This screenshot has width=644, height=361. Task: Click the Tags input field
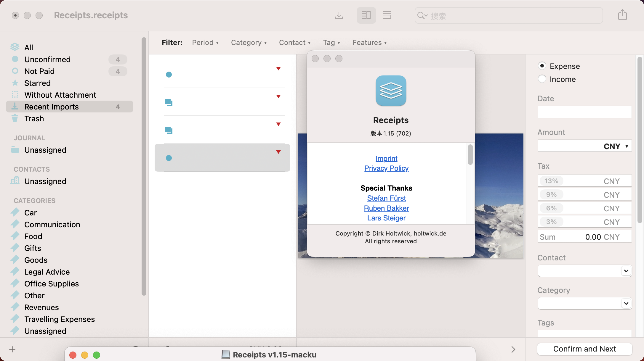tap(584, 334)
